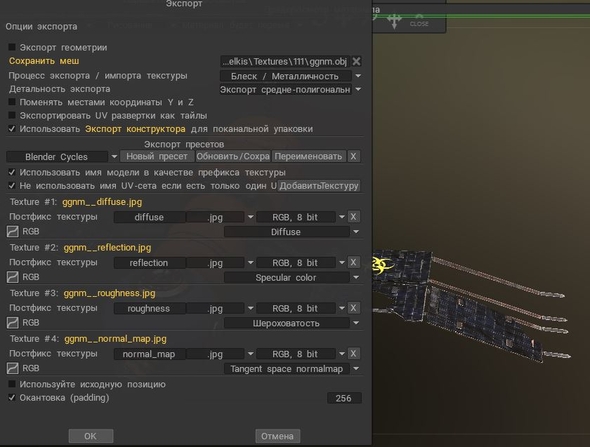590x447 pixels.
Task: Enable the Экспорт геометрии checkbox
Action: (x=12, y=47)
